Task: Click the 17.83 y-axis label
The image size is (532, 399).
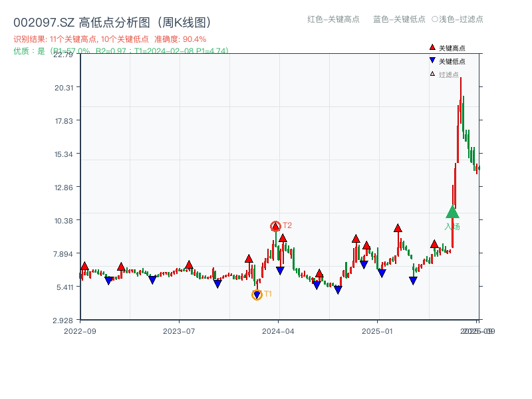Action: coord(64,121)
